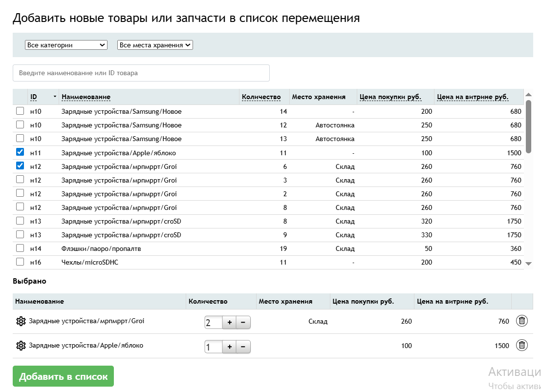
Task: Sort by the Количество column header
Action: click(261, 97)
